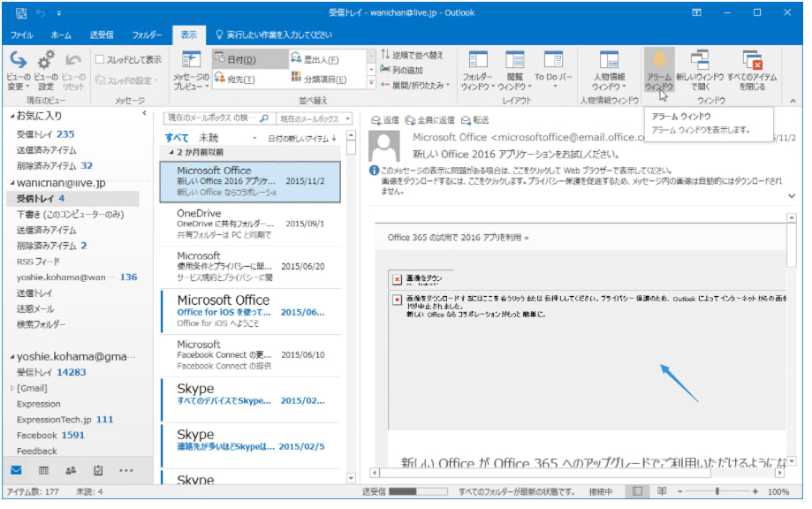This screenshot has width=812, height=509.
Task: Click 列の追加 (Add Columns)
Action: [402, 70]
